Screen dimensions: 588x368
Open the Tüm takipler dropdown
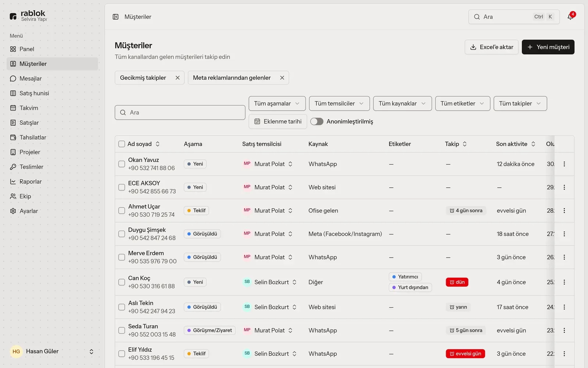(x=520, y=103)
